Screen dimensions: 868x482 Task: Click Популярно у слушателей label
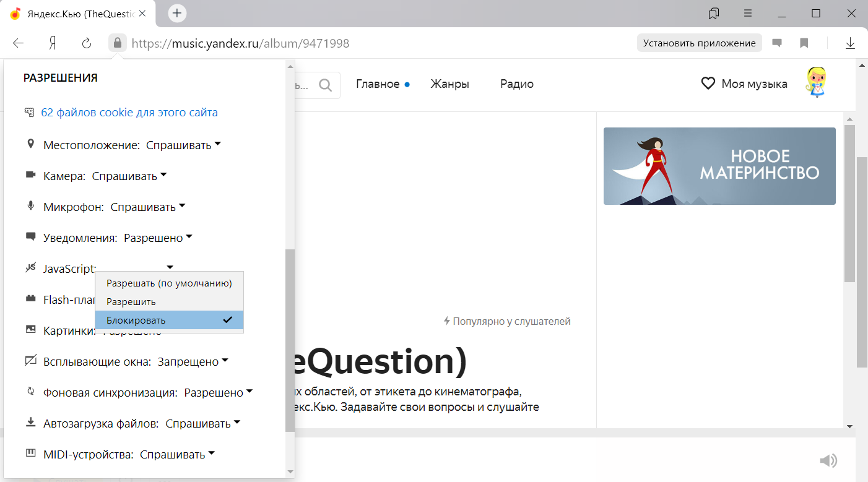(x=507, y=321)
